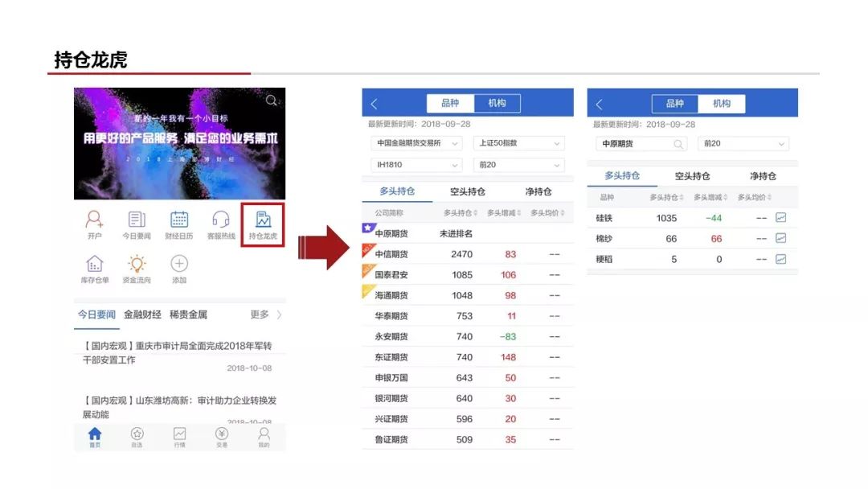Select the 永安期货 row

tap(468, 336)
